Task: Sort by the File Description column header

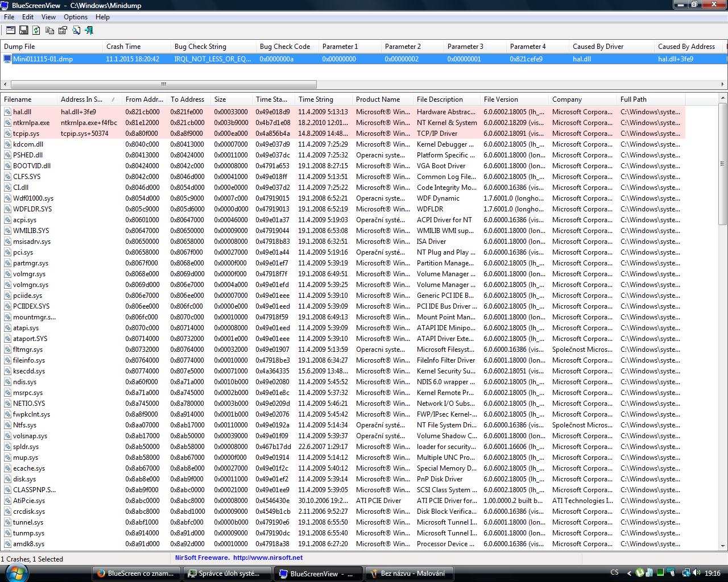Action: coord(447,99)
